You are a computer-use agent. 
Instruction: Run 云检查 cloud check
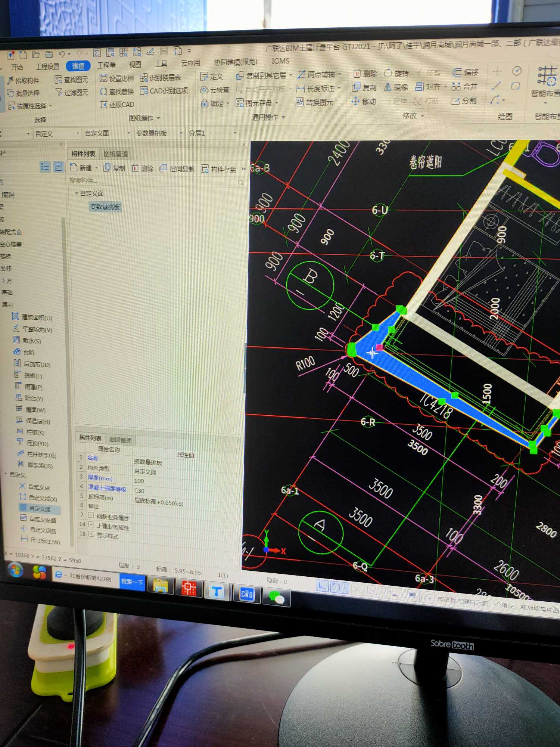[215, 90]
